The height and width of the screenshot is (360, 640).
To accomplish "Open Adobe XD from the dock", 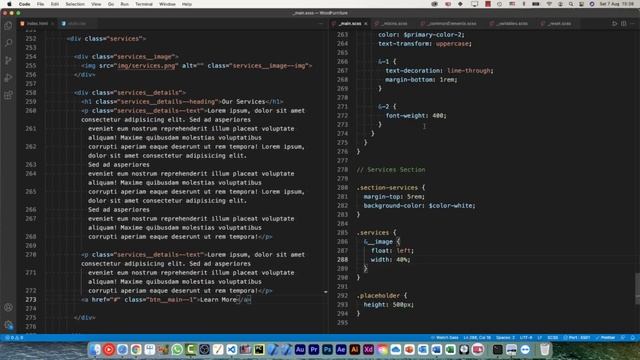I will (368, 349).
